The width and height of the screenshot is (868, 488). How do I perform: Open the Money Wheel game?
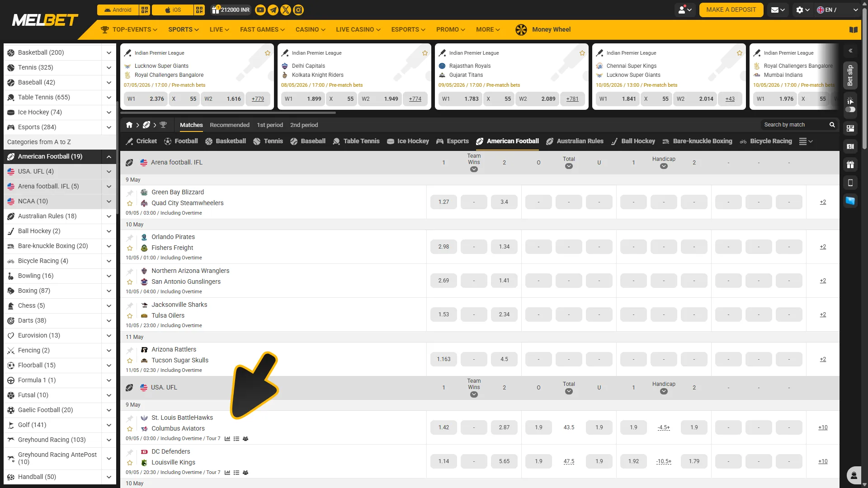(543, 30)
